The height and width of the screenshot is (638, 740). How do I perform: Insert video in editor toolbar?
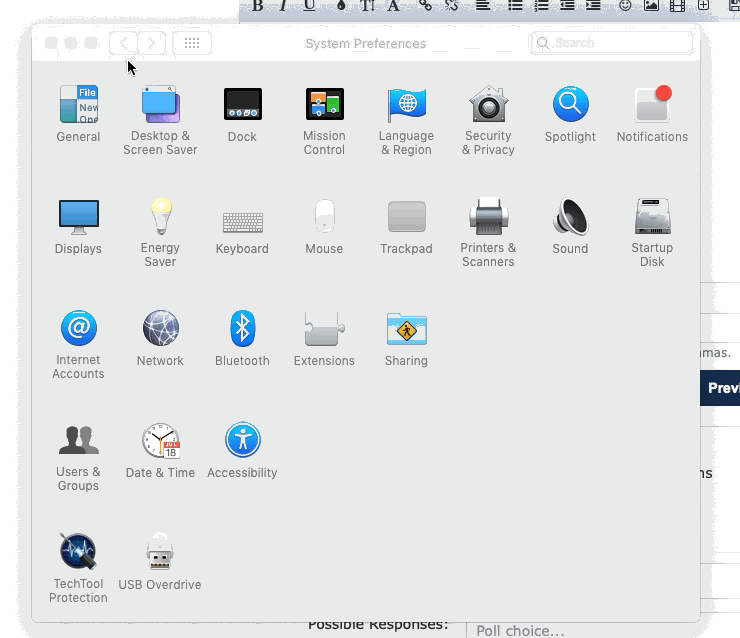coord(677,6)
